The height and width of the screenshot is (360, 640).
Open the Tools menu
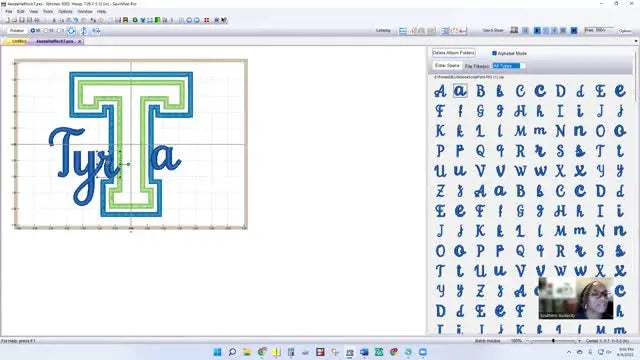point(48,11)
